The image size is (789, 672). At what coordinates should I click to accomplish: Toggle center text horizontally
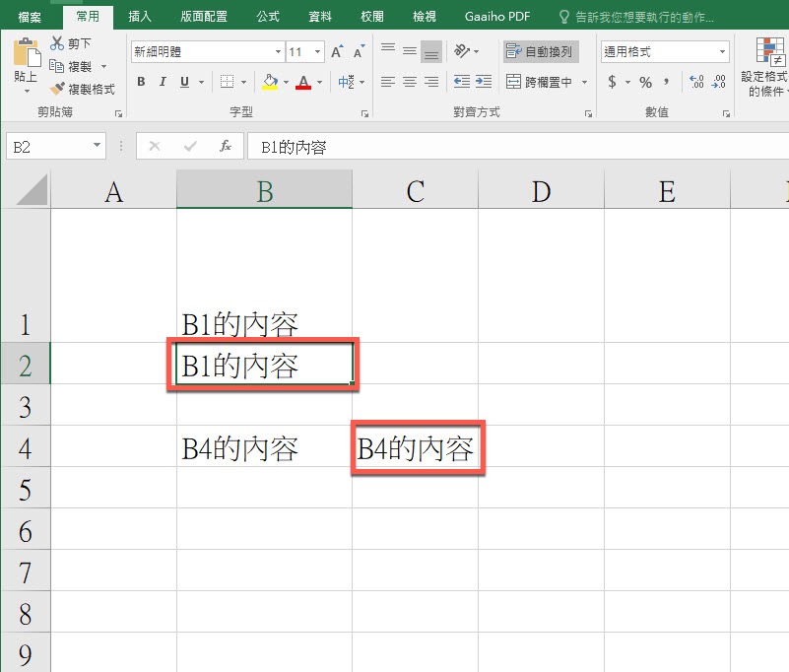click(x=410, y=82)
